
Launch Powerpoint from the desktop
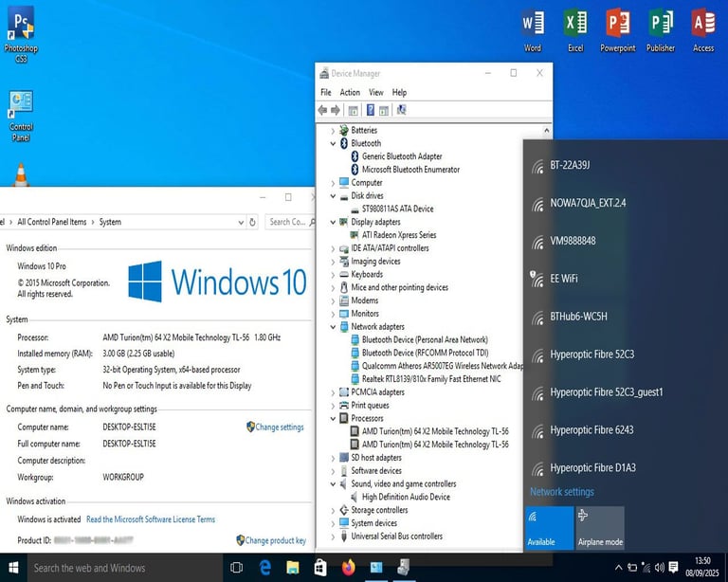pos(617,30)
